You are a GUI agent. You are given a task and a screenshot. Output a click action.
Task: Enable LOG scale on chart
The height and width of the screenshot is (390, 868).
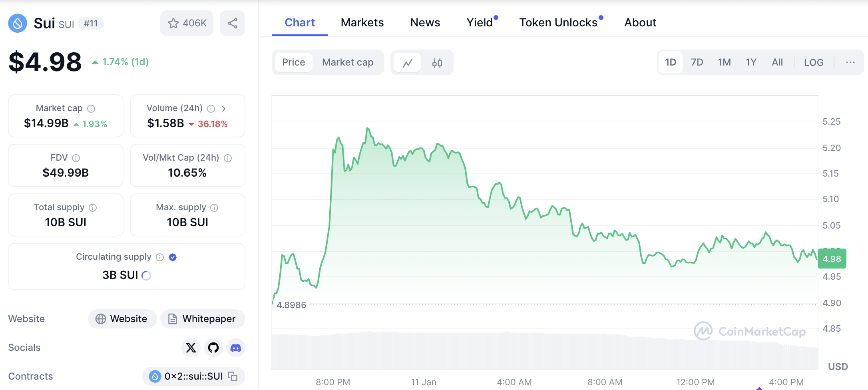[x=814, y=62]
